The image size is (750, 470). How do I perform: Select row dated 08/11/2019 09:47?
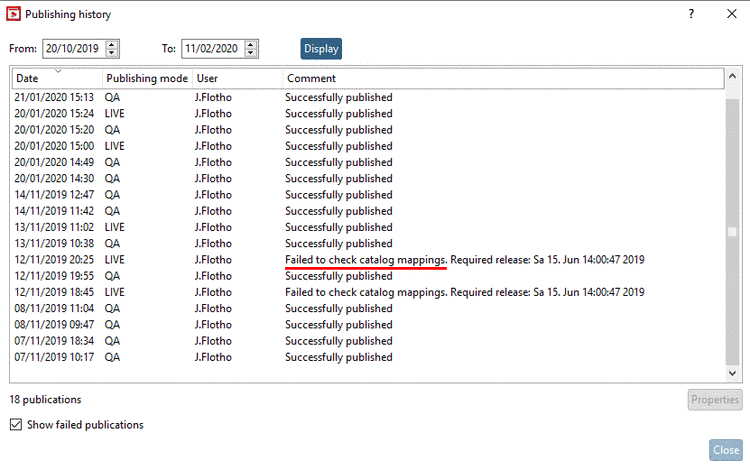367,325
